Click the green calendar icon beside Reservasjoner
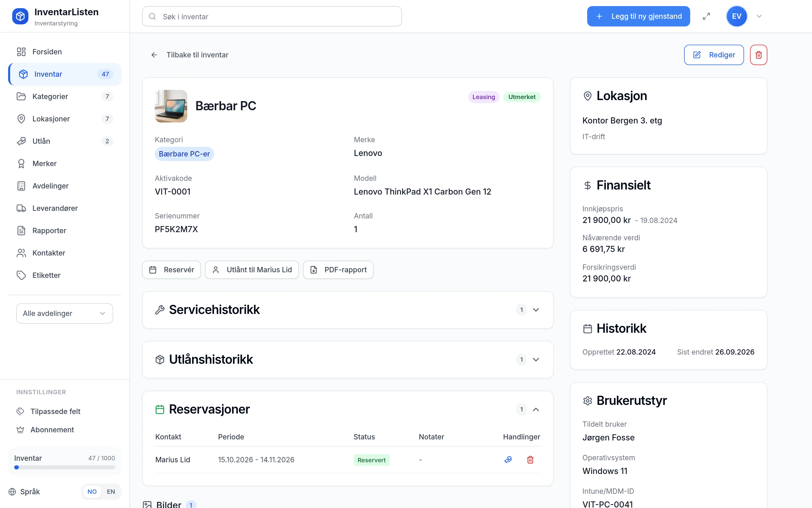812x508 pixels. coord(160,409)
